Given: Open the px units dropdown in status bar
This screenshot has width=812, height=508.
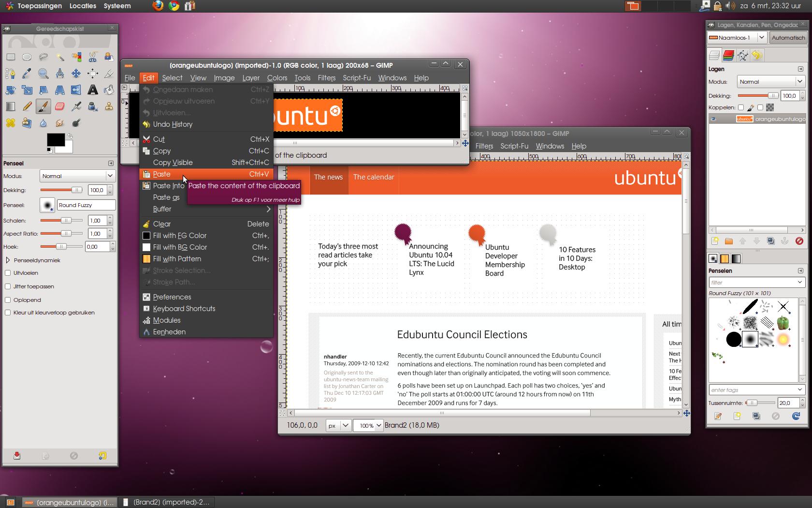Looking at the screenshot, I should pyautogui.click(x=338, y=425).
